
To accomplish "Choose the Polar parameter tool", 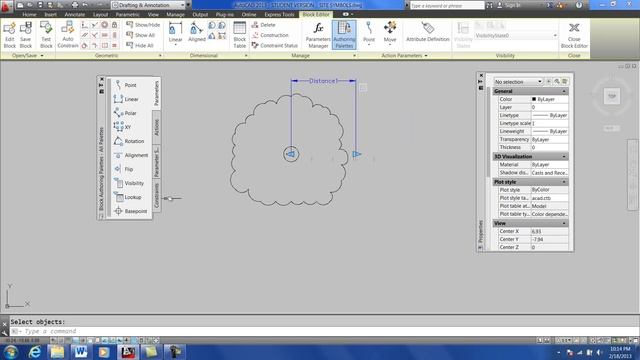I will coord(126,113).
